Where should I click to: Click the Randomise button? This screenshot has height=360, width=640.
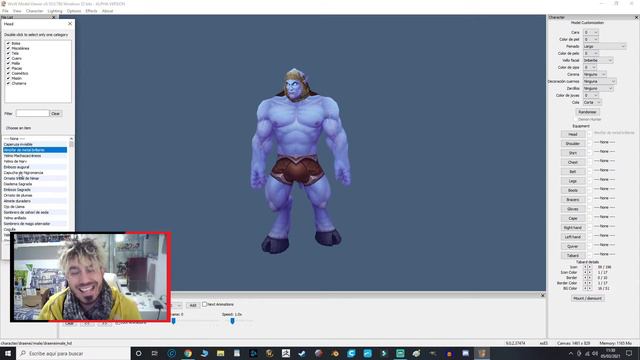[587, 111]
